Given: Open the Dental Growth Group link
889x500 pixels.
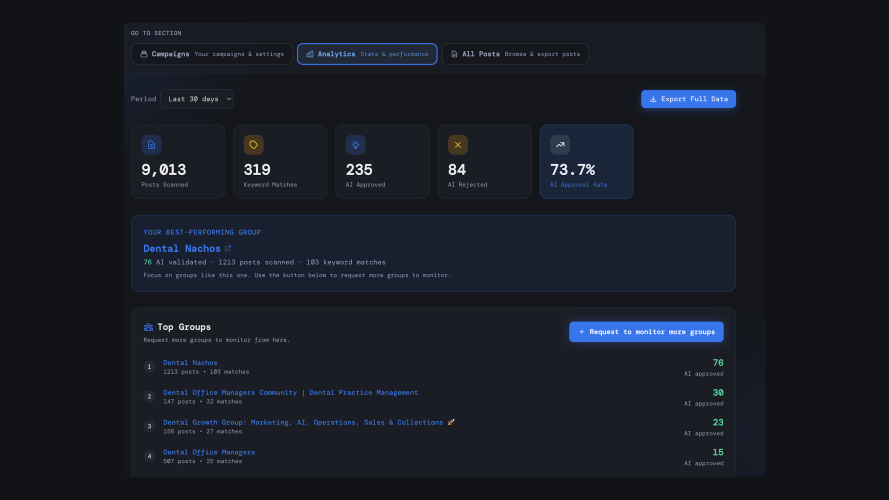Looking at the screenshot, I should pos(309,422).
